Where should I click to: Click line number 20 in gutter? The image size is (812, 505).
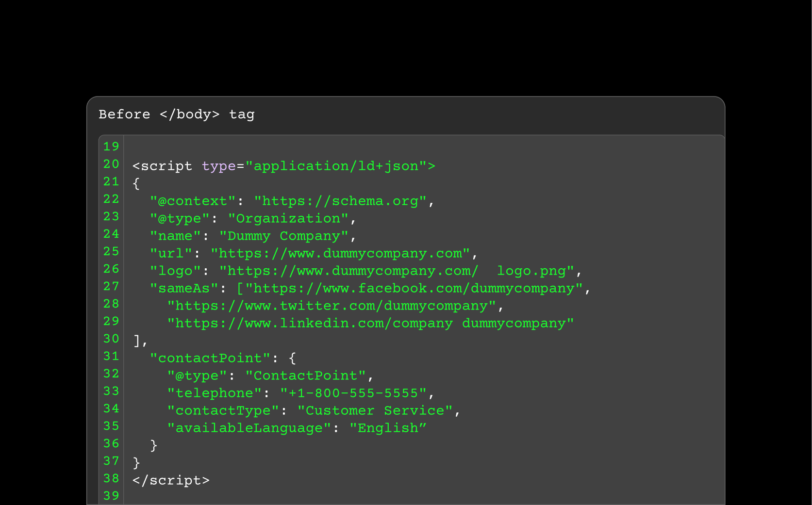click(111, 164)
